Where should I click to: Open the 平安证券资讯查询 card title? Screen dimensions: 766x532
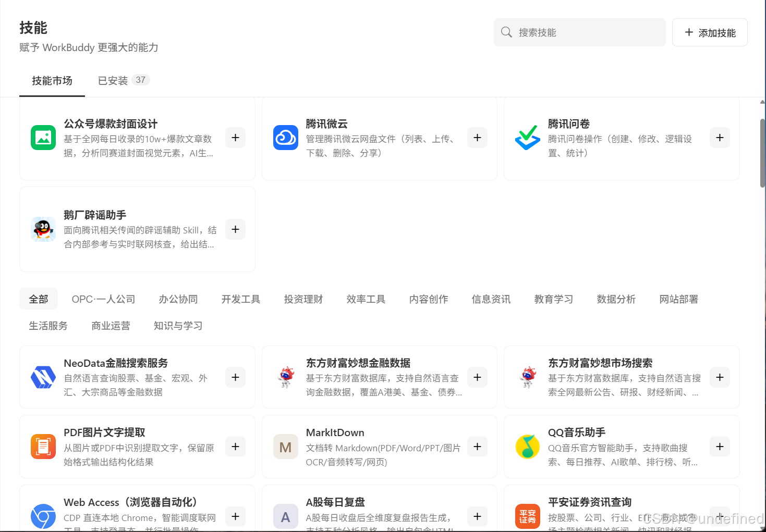(590, 502)
